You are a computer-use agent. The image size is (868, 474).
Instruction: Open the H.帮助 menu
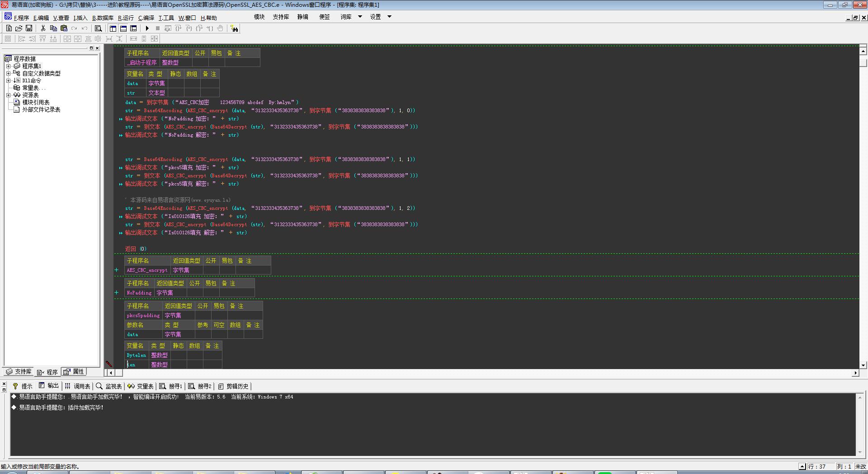(x=208, y=18)
